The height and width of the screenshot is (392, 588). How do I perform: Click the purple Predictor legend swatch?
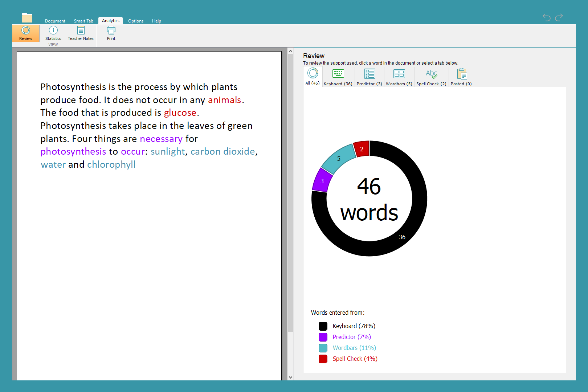click(323, 337)
